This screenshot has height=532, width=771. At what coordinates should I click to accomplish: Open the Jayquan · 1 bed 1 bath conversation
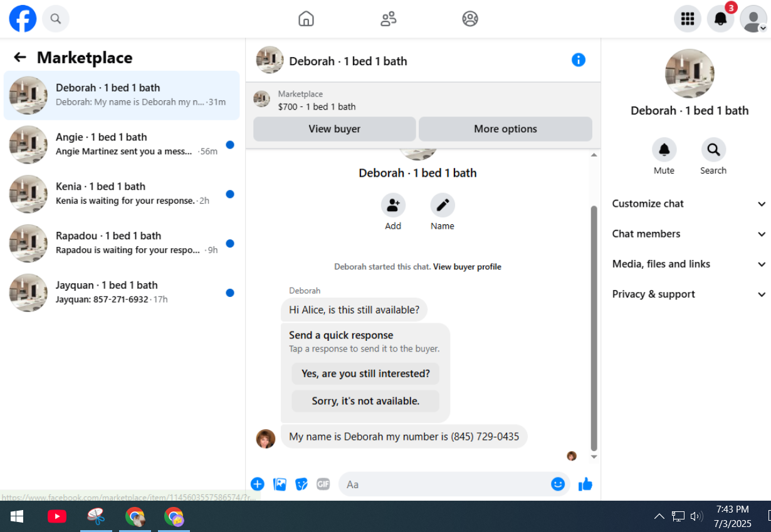tap(122, 293)
